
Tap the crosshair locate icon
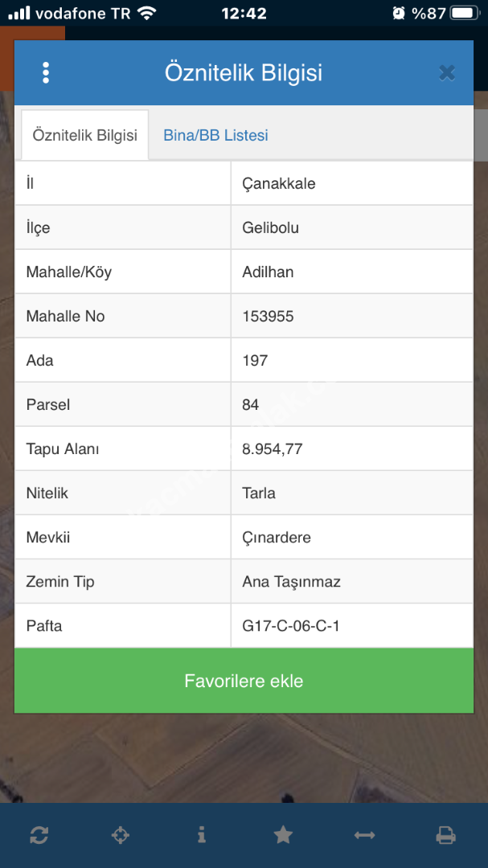point(120,835)
